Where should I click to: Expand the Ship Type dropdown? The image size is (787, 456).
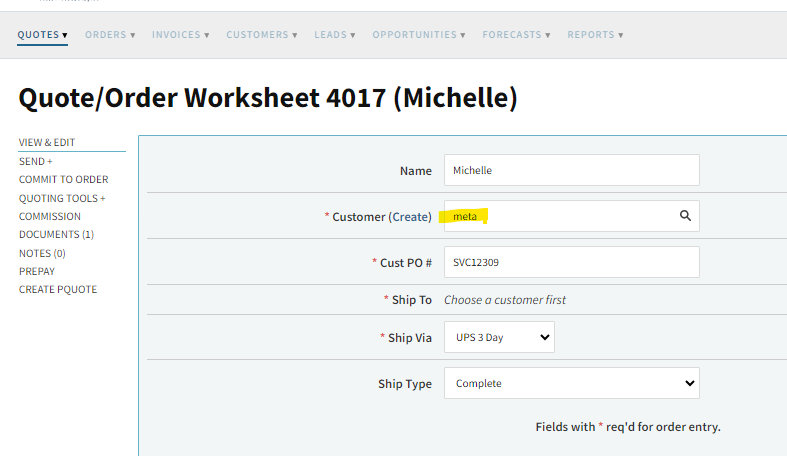[572, 383]
